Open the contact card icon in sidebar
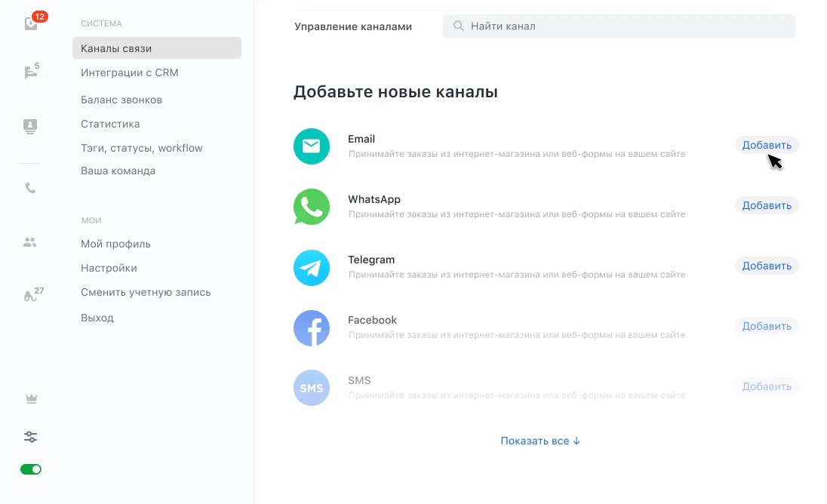827x504 pixels. 30,127
